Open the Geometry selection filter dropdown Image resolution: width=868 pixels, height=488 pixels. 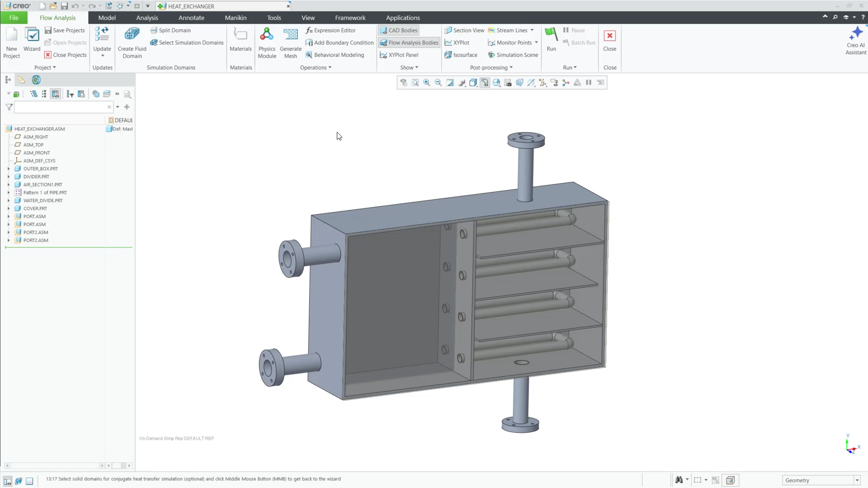pos(857,480)
